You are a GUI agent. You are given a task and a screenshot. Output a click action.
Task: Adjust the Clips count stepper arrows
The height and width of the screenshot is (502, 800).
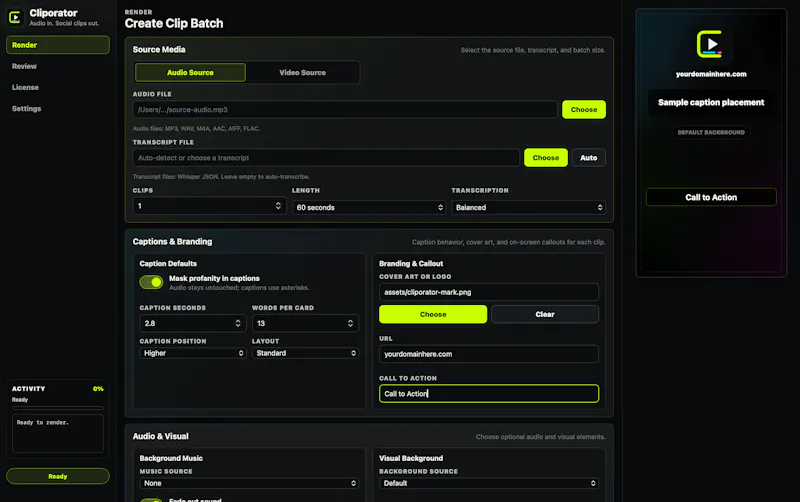278,206
